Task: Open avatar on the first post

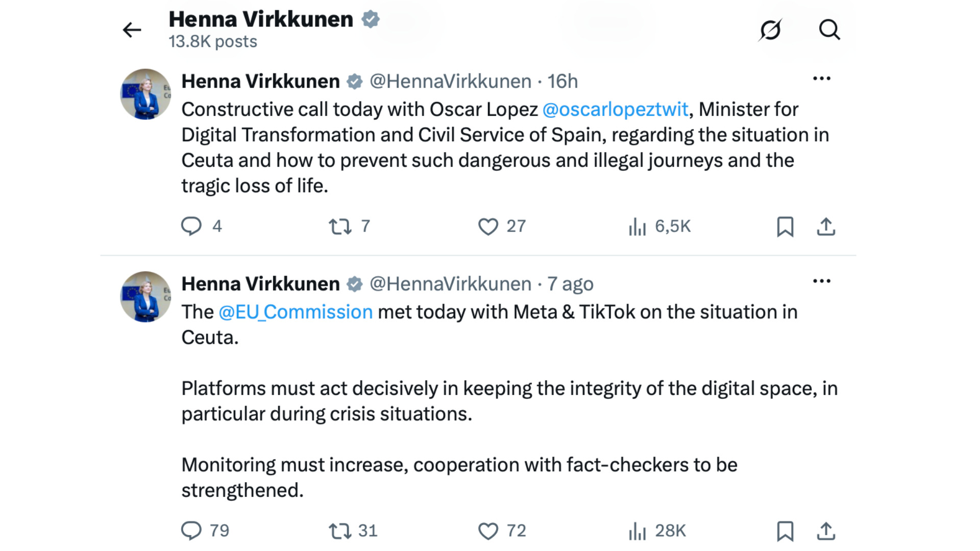Action: coord(145,94)
